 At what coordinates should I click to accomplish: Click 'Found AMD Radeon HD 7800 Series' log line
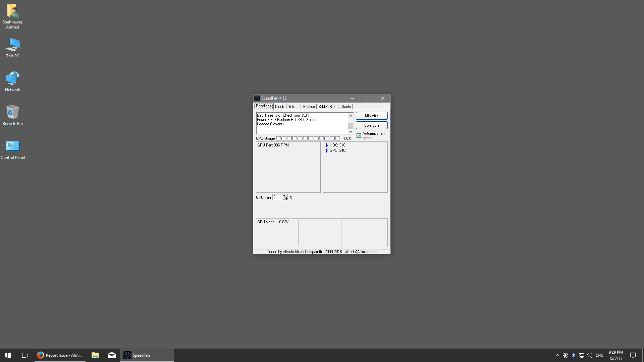pos(286,120)
